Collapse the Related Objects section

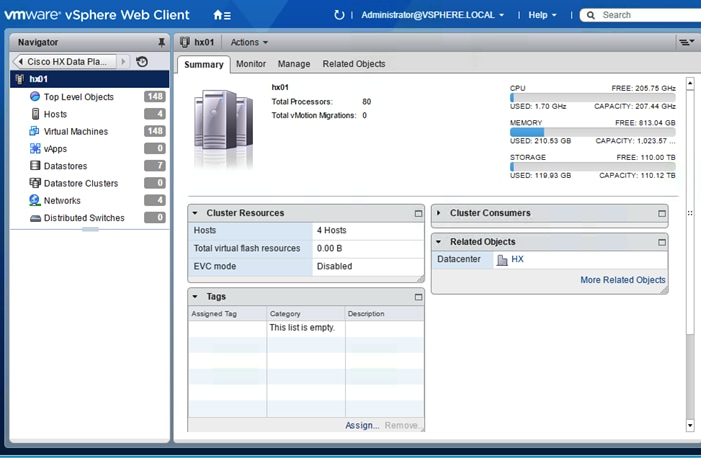[x=439, y=242]
